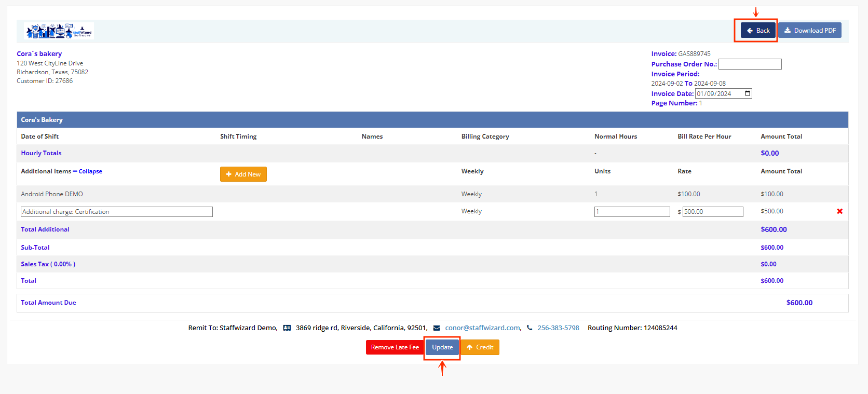Image resolution: width=868 pixels, height=394 pixels.
Task: Click the phone icon in remit line
Action: pos(530,328)
